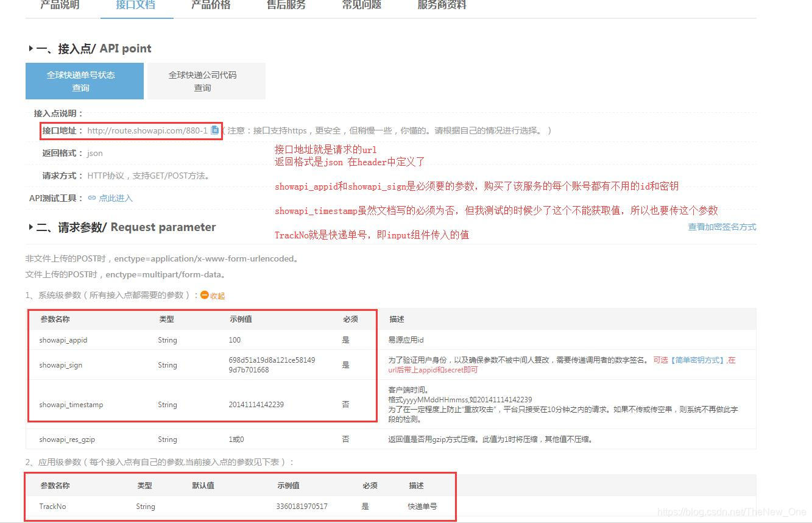The image size is (812, 523).
Task: Click 请求方式 HTTP协议 description text
Action: click(x=149, y=176)
